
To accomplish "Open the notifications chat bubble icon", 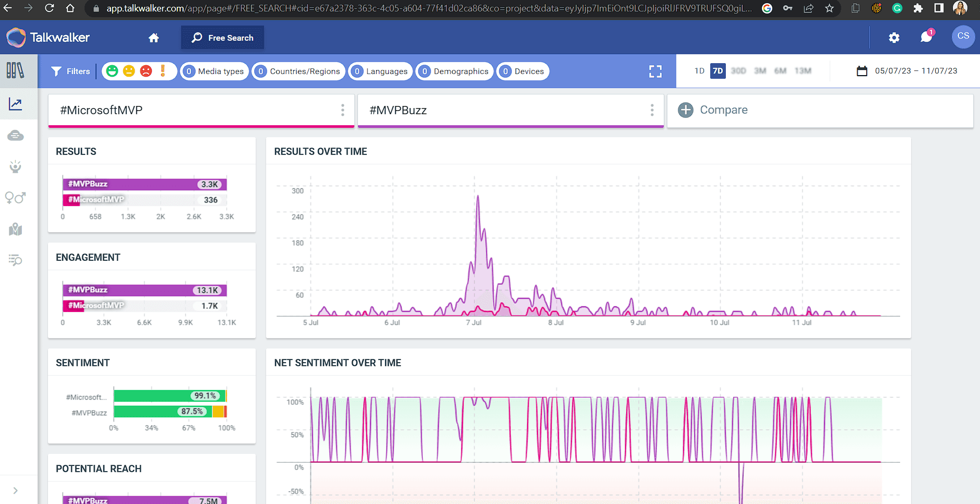I will pyautogui.click(x=926, y=37).
